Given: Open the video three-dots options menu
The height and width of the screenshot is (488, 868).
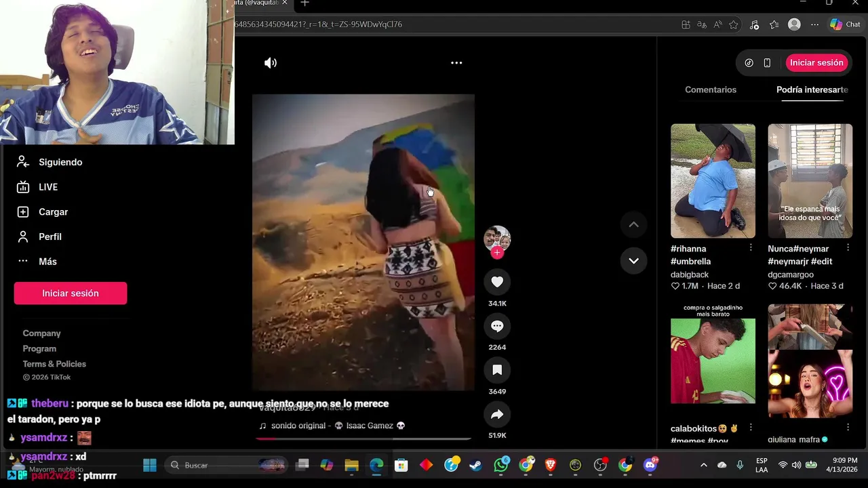Looking at the screenshot, I should [x=456, y=63].
